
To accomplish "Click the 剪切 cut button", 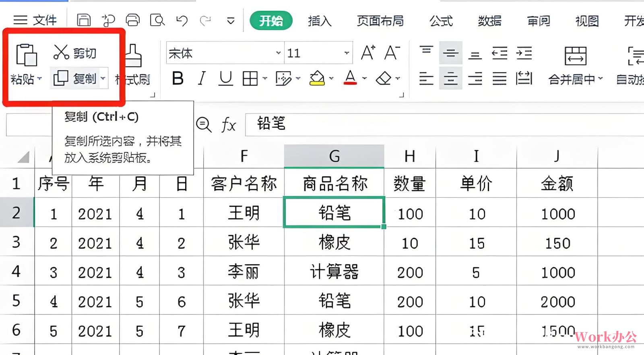I will [75, 53].
